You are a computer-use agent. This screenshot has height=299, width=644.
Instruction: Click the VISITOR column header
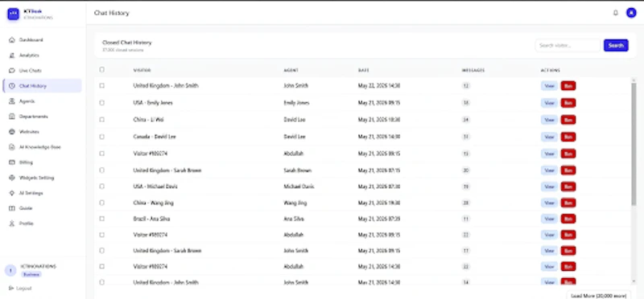(x=142, y=70)
